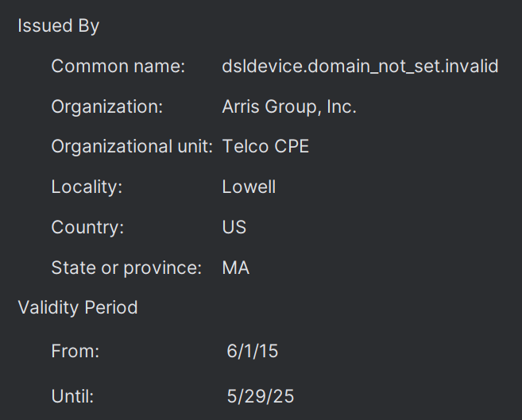Click the Organizational unit label
522x420 pixels.
132,147
